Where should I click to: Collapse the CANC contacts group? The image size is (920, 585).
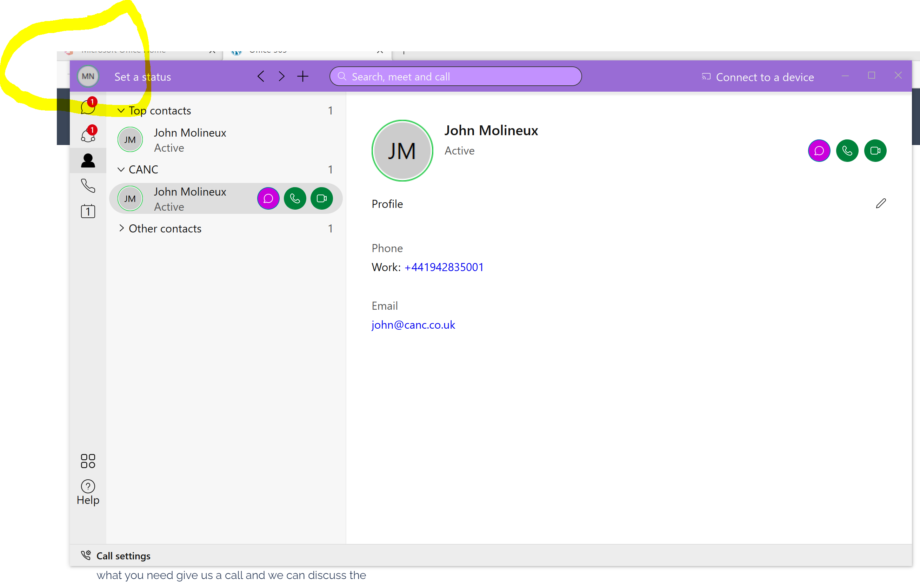(121, 169)
